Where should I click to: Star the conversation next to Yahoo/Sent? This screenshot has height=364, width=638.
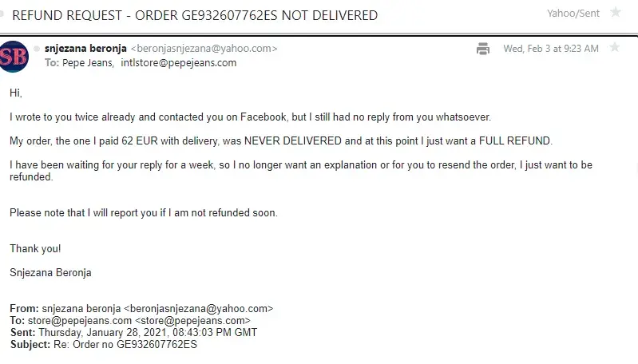click(616, 13)
